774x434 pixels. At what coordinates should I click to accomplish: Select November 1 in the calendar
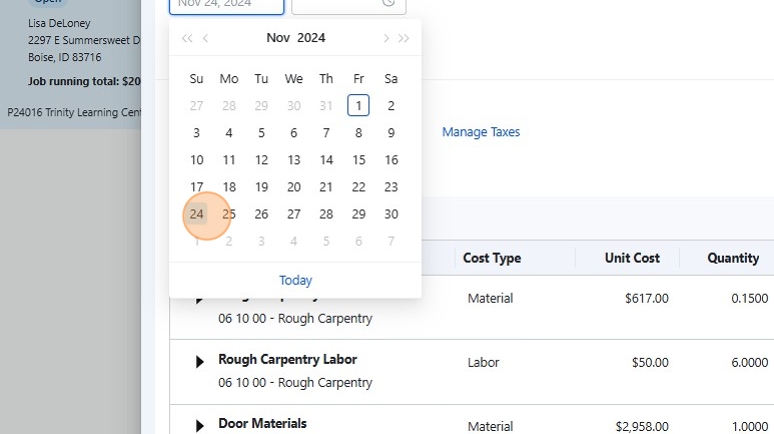pyautogui.click(x=359, y=105)
